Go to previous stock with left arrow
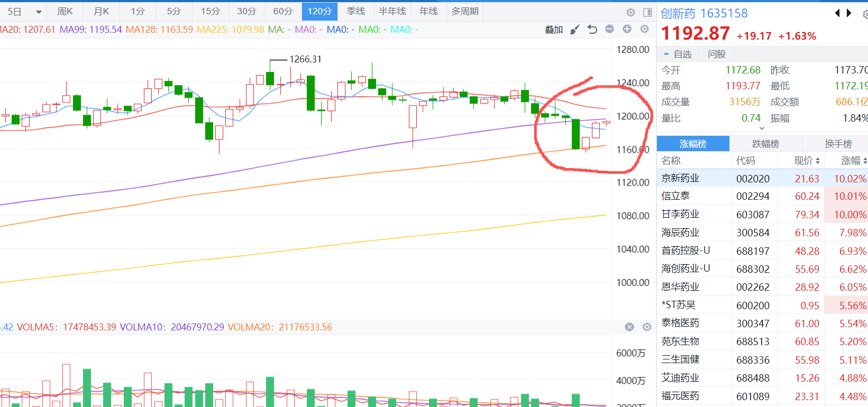 [837, 13]
